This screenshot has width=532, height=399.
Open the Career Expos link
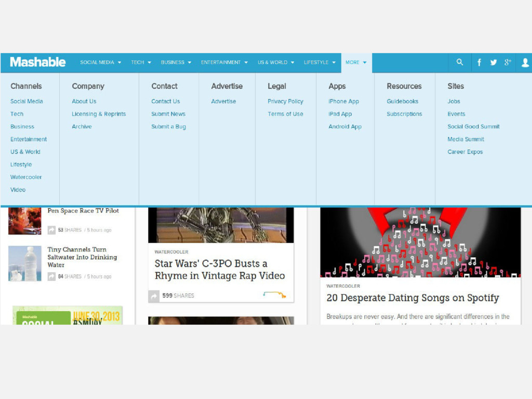point(465,152)
